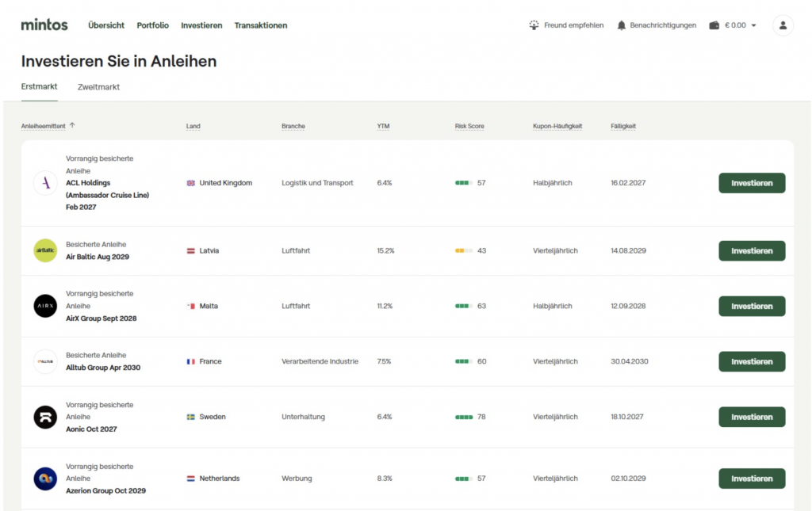Sort by Branche column header
Viewport: 812px width, 511px height.
(x=293, y=126)
